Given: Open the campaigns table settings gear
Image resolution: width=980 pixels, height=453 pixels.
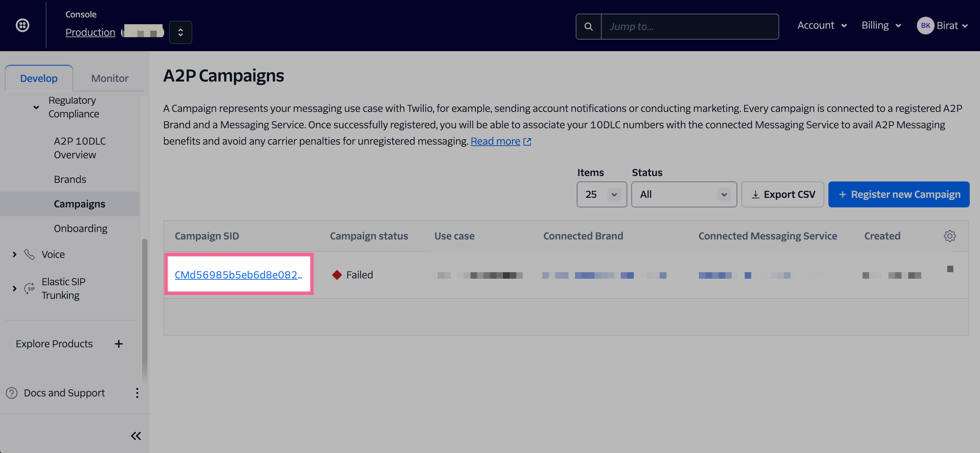Looking at the screenshot, I should (950, 236).
